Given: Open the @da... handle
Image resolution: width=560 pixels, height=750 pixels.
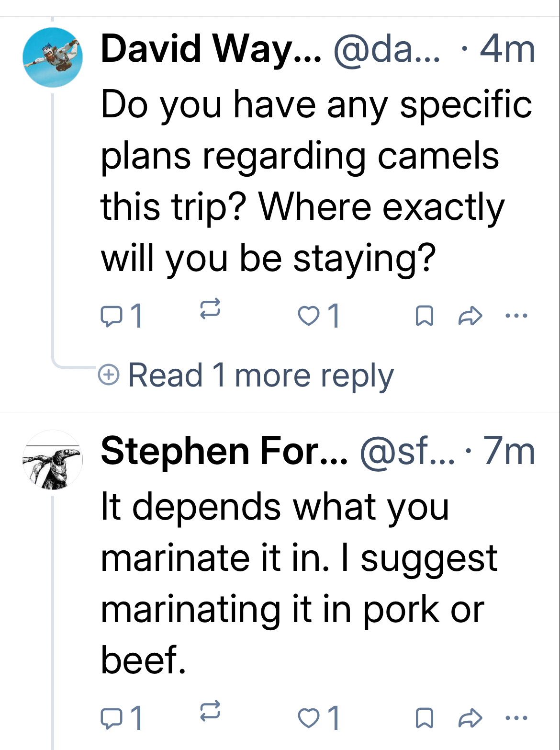Looking at the screenshot, I should tap(386, 49).
